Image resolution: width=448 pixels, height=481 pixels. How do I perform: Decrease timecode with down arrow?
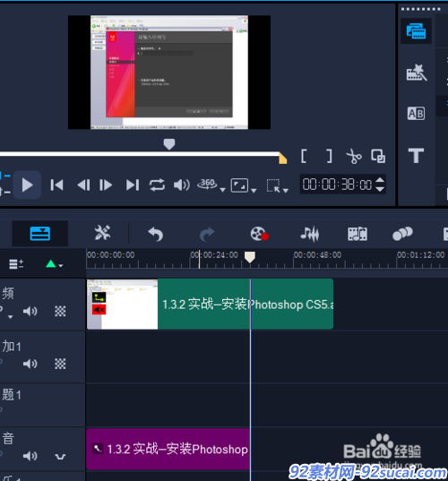[380, 189]
